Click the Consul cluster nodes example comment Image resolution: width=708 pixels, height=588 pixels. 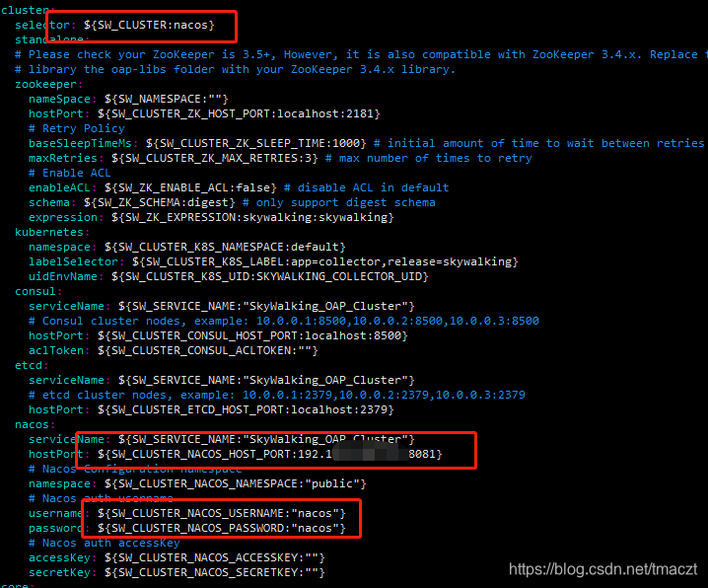click(284, 321)
